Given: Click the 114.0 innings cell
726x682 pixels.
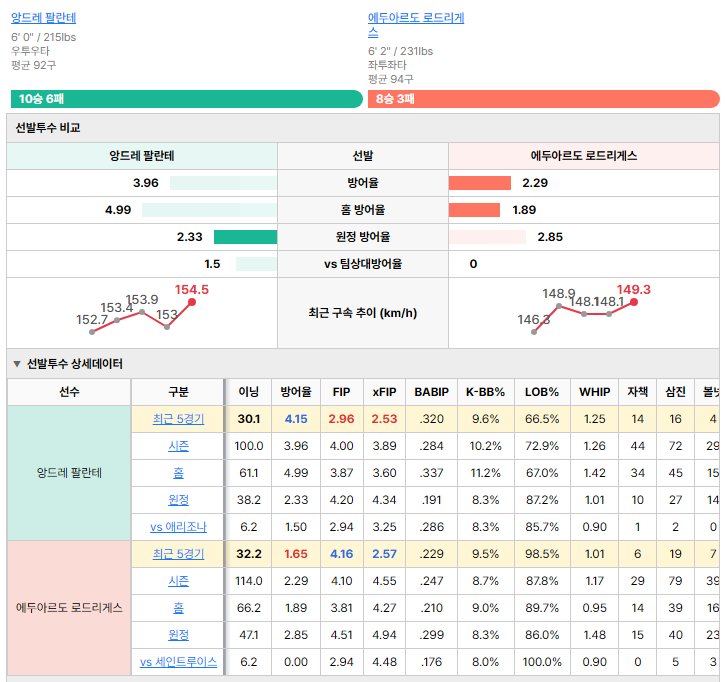Looking at the screenshot, I should click(249, 581).
